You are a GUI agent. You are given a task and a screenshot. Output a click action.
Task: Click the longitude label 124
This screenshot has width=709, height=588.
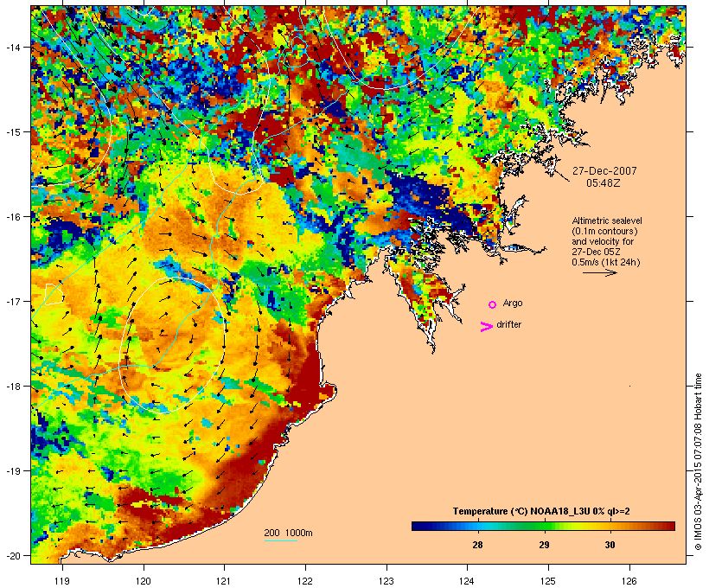pyautogui.click(x=467, y=581)
